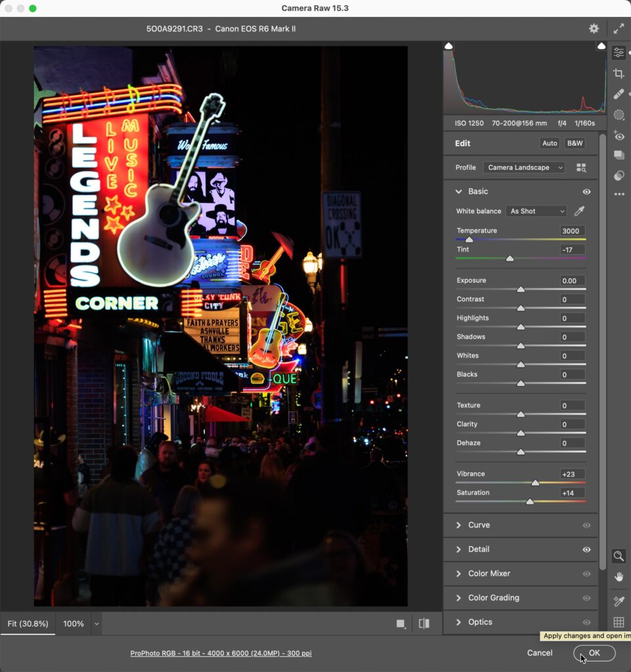The width and height of the screenshot is (631, 672).
Task: Toggle Color Mixer panel visibility eye
Action: pos(586,574)
